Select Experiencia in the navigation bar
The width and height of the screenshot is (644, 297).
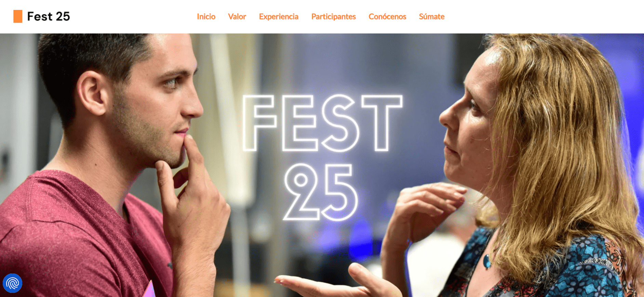click(x=279, y=17)
